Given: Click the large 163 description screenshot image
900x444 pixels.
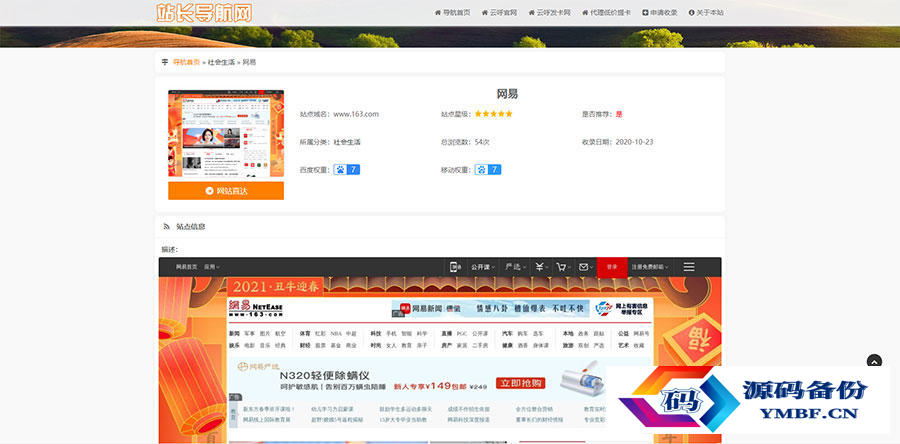Looking at the screenshot, I should pyautogui.click(x=440, y=350).
